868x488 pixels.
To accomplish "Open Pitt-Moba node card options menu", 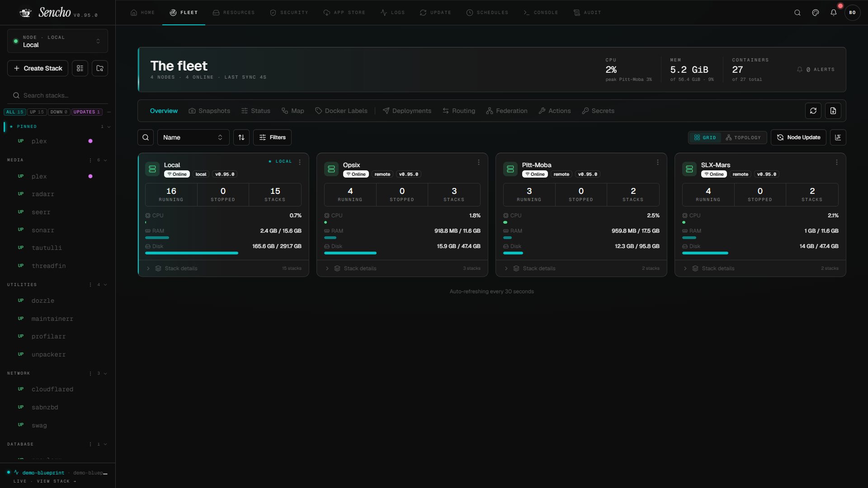I will click(x=658, y=162).
